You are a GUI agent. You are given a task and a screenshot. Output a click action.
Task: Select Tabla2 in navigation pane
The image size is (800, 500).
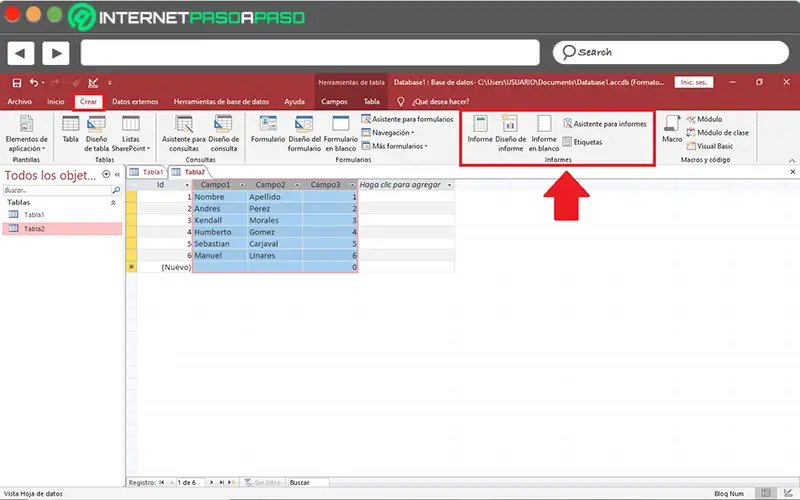pos(62,229)
